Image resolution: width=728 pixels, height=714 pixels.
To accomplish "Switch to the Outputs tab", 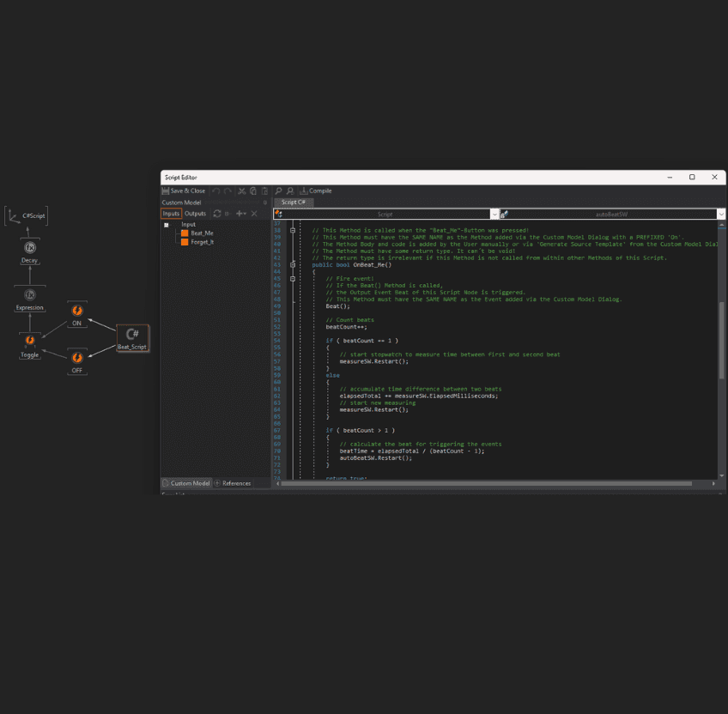I will tap(196, 214).
